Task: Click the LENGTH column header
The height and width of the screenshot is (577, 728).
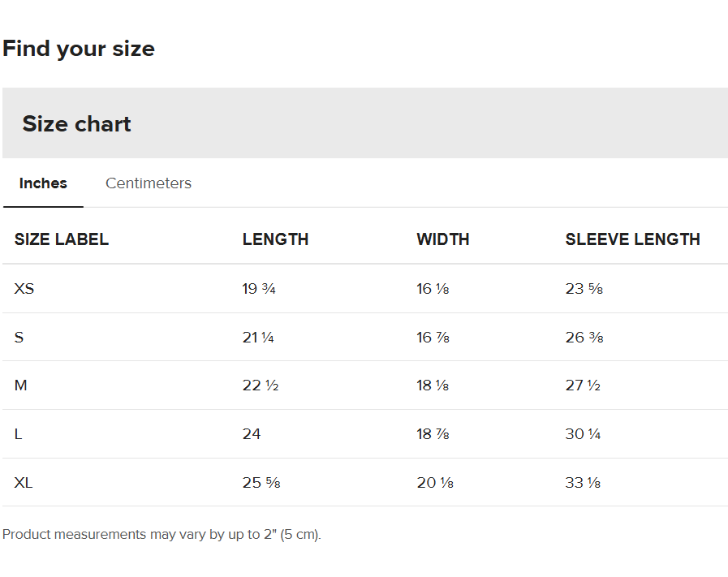Action: click(x=275, y=239)
